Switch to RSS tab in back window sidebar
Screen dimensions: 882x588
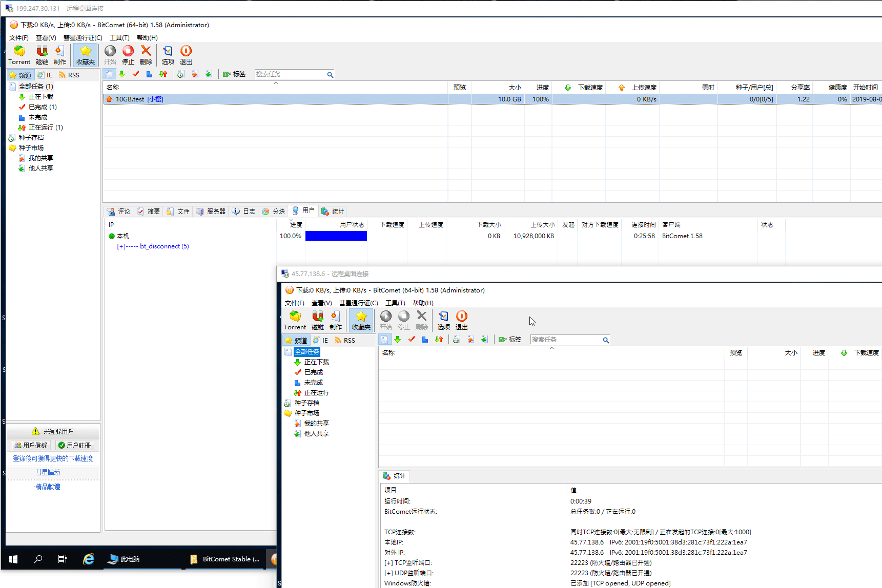pos(69,75)
